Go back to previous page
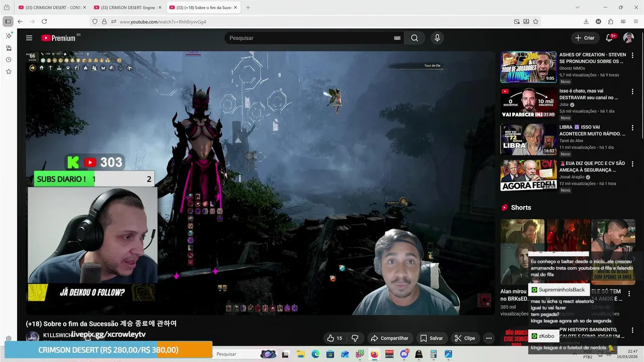This screenshot has width=644, height=362. tap(20, 22)
